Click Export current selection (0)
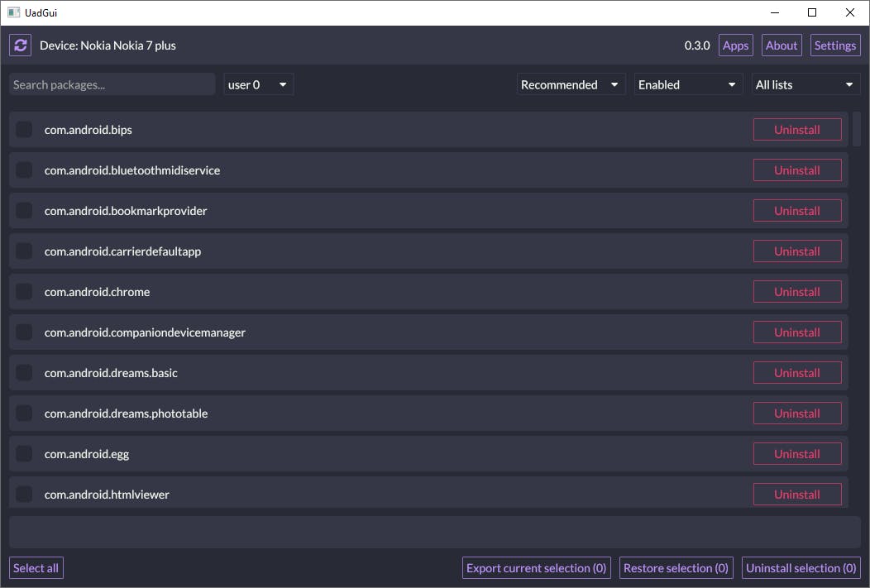Image resolution: width=870 pixels, height=588 pixels. tap(537, 568)
